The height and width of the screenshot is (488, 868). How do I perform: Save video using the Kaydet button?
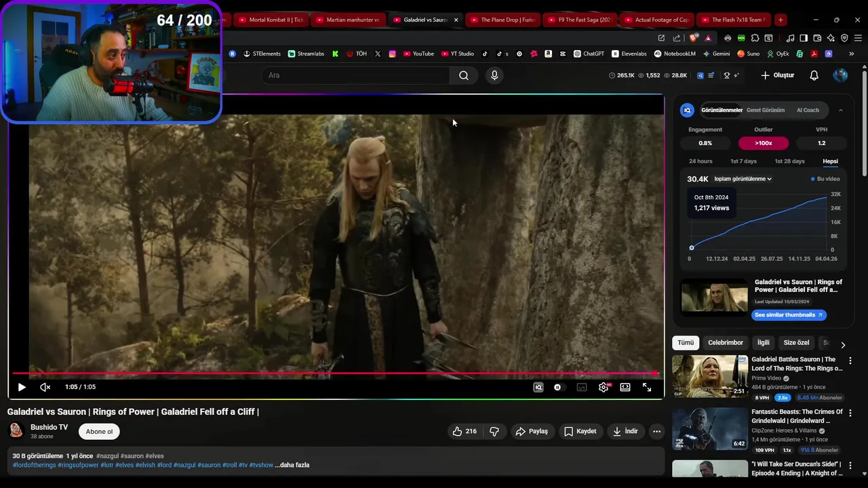click(580, 431)
